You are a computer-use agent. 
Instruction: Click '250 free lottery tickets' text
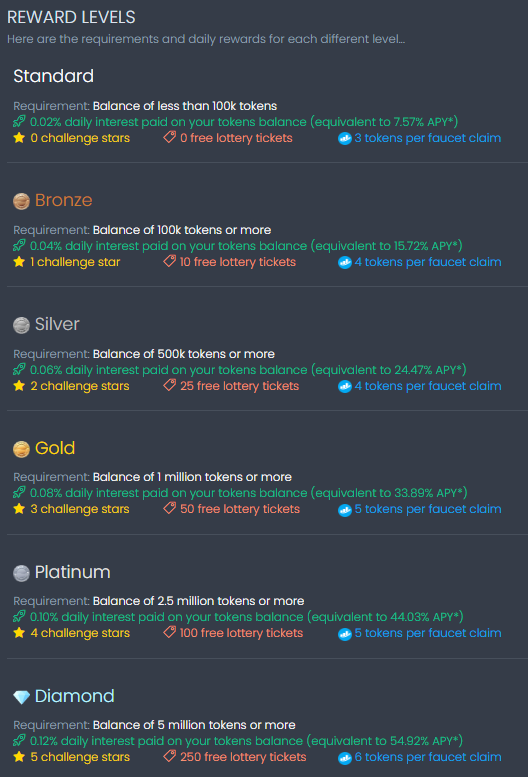tap(243, 757)
